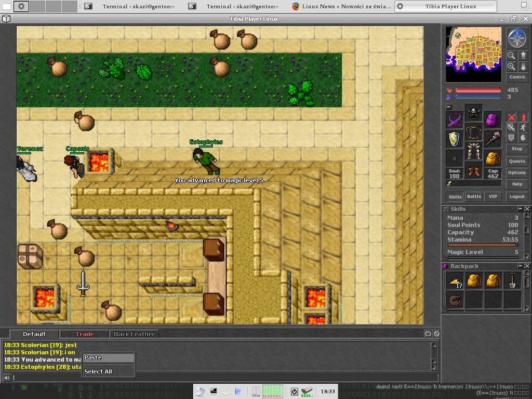The image size is (532, 399).
Task: Select the shovel in Backpack
Action: point(512,281)
